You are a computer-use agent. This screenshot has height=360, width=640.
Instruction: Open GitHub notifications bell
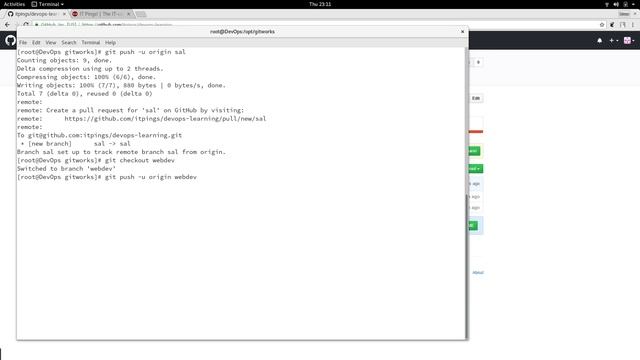[599, 40]
